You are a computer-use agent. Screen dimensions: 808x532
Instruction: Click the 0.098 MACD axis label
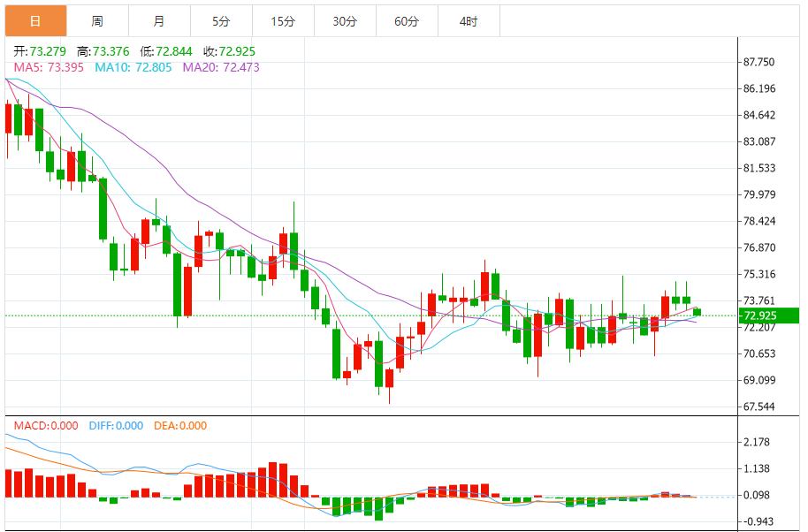tap(756, 495)
